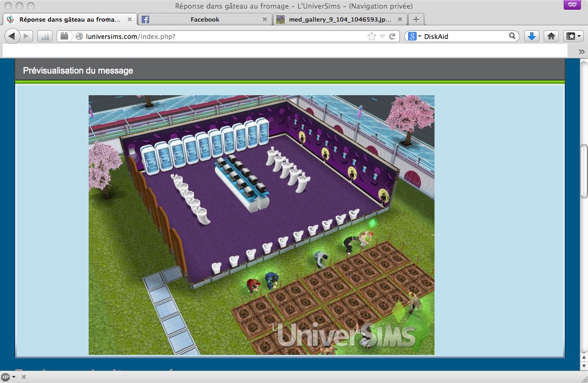Expand the URL history dropdown arrow

point(382,36)
